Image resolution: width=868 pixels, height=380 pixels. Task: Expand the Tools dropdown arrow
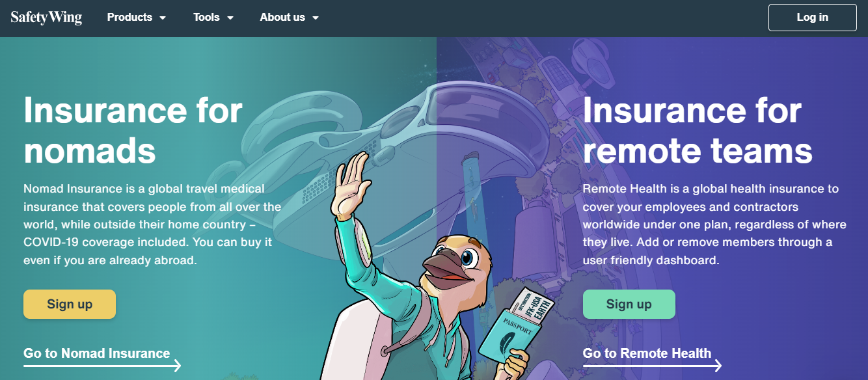tap(230, 18)
